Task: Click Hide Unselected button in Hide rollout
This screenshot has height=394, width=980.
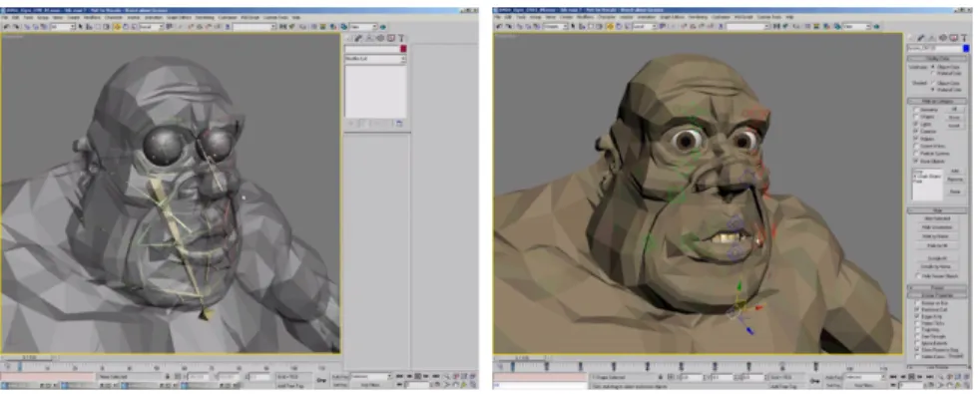Action: 937,227
